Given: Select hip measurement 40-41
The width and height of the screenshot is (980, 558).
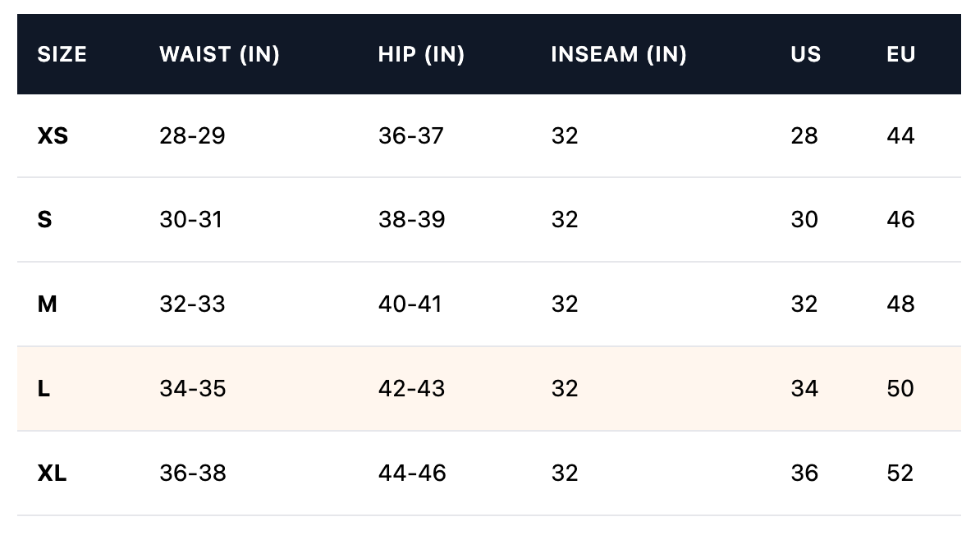Looking at the screenshot, I should point(410,304).
